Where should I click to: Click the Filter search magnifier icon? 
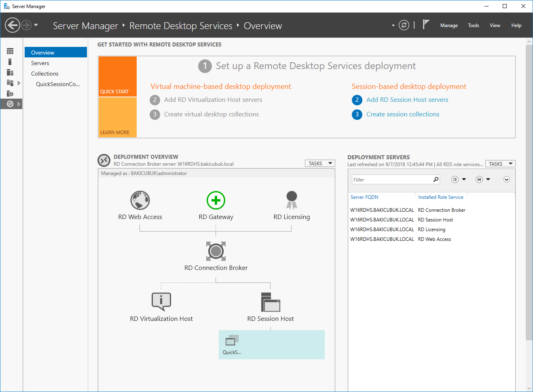click(436, 179)
